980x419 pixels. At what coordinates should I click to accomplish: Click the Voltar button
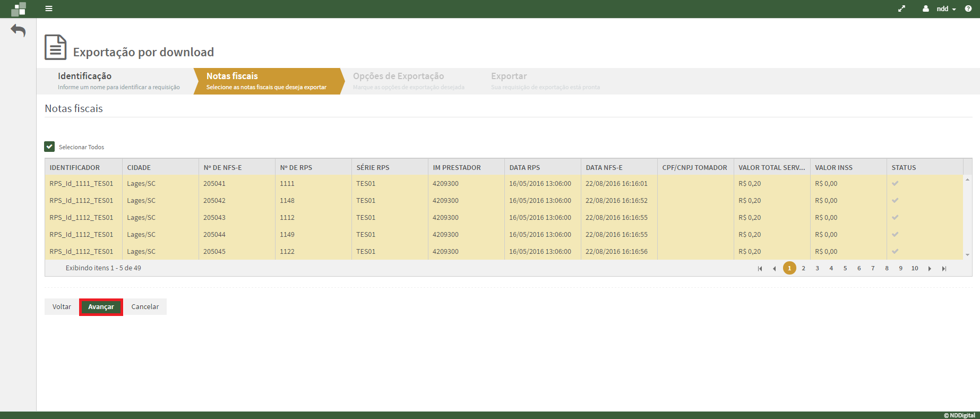click(62, 307)
